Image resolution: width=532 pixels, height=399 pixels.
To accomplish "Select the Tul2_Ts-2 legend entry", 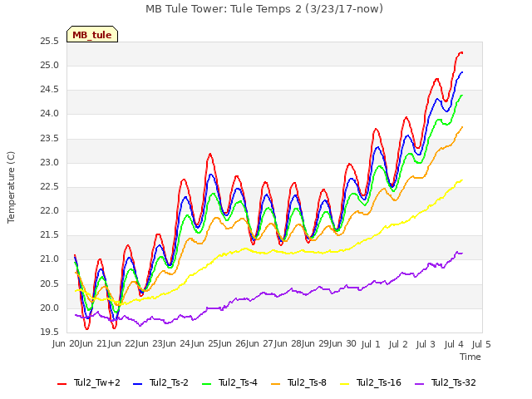I will [x=160, y=383].
